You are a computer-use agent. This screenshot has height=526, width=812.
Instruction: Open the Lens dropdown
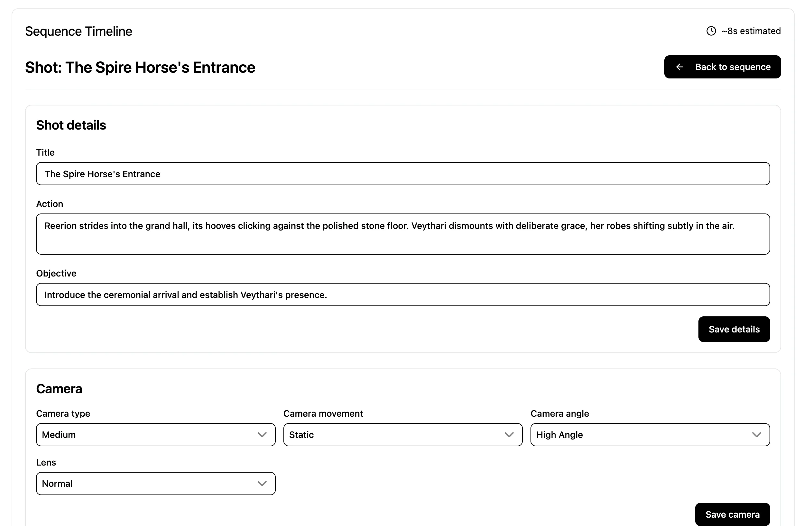[x=156, y=483]
